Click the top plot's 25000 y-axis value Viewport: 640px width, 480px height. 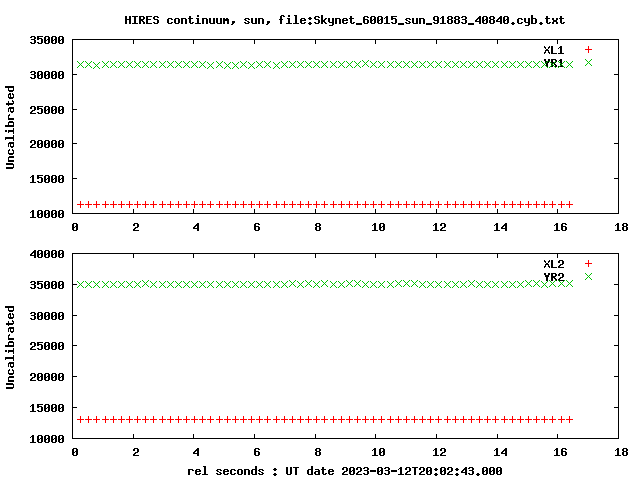coord(47,110)
